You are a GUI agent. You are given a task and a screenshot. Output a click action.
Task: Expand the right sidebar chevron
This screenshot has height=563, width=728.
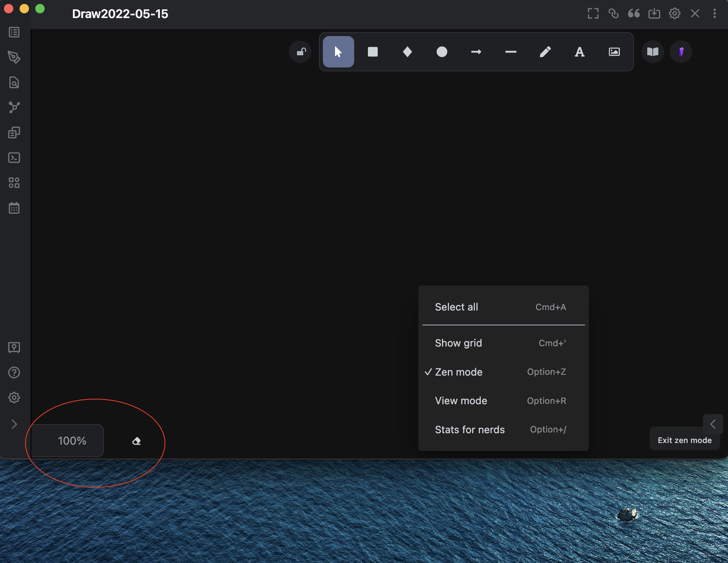click(713, 424)
